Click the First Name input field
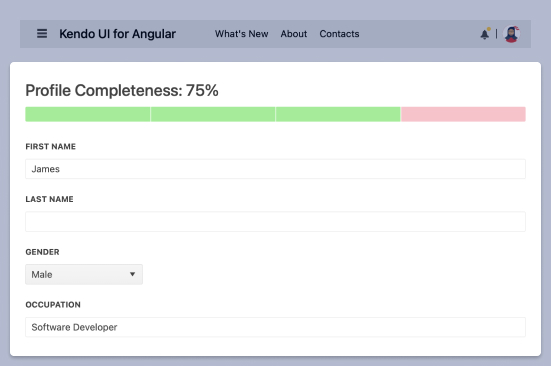This screenshot has width=551, height=366. point(276,169)
